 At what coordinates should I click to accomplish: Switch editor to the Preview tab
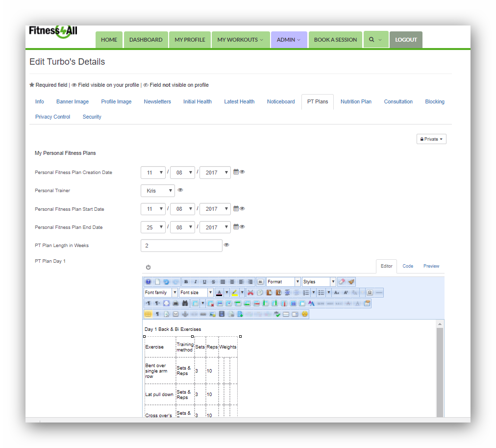(x=431, y=266)
